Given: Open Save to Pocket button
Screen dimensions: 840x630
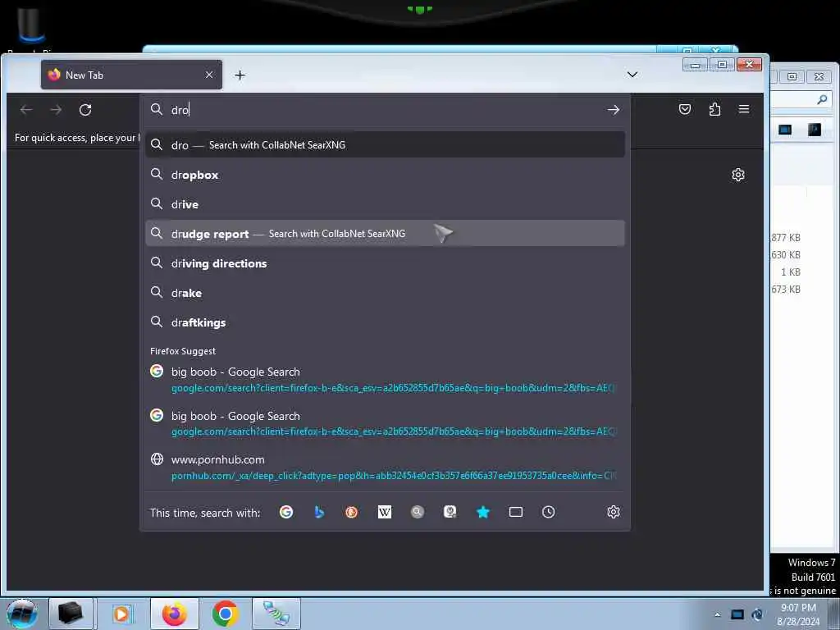Looking at the screenshot, I should [685, 109].
